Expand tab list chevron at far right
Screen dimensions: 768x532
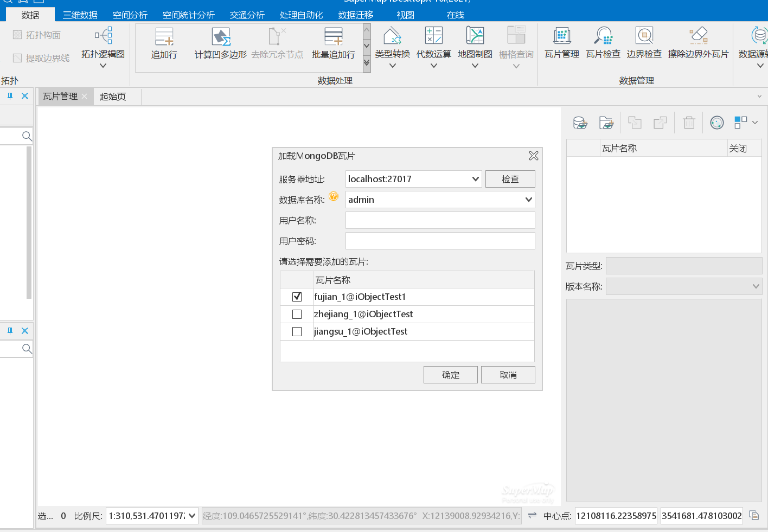pyautogui.click(x=759, y=97)
